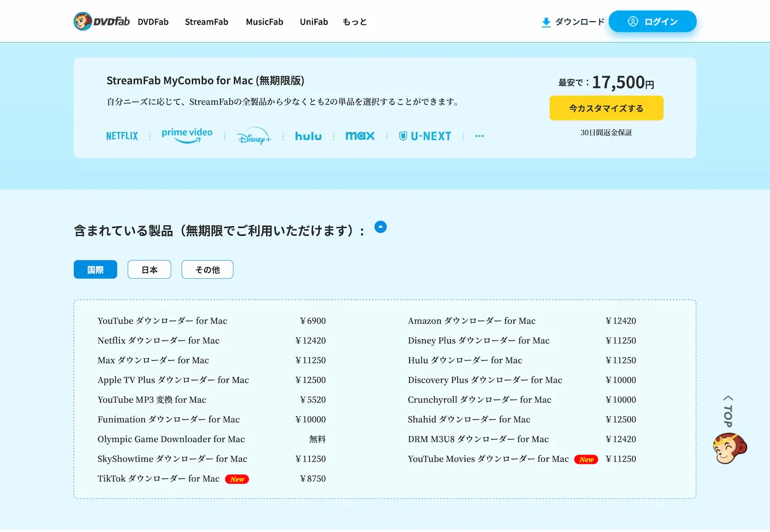Select the NETFLIX service logo
The image size is (770, 532).
click(x=121, y=135)
